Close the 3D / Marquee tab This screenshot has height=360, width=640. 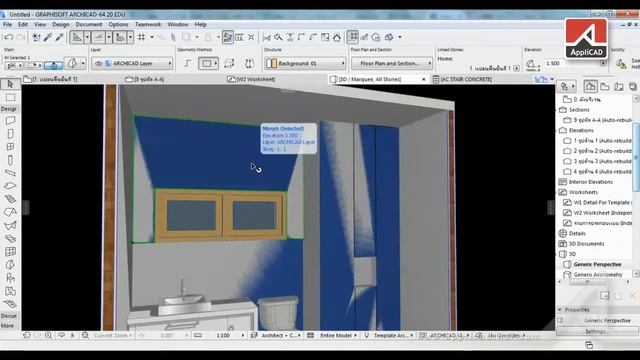point(424,79)
